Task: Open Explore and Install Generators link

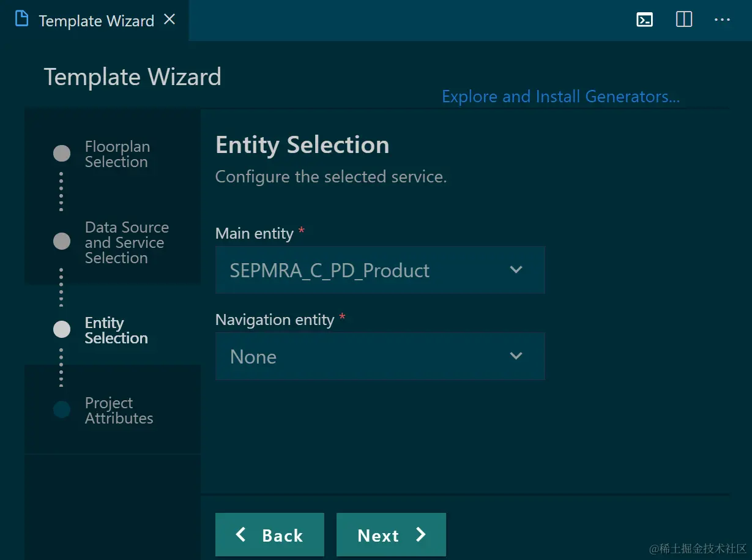Action: click(560, 97)
